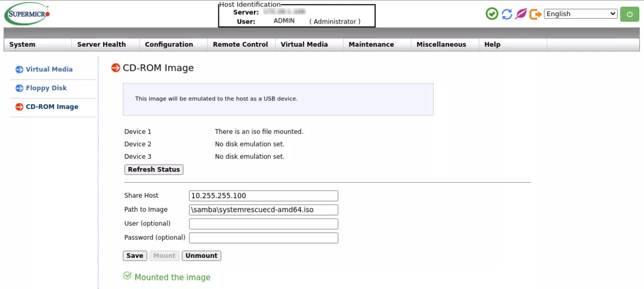Focus the Password (optional) input field

tap(264, 237)
